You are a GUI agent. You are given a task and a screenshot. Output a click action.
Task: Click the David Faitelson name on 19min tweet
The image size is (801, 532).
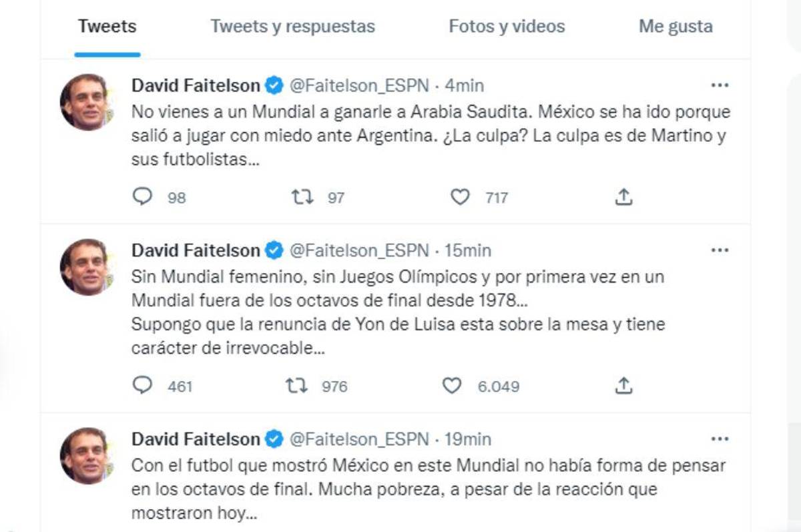[x=196, y=439]
